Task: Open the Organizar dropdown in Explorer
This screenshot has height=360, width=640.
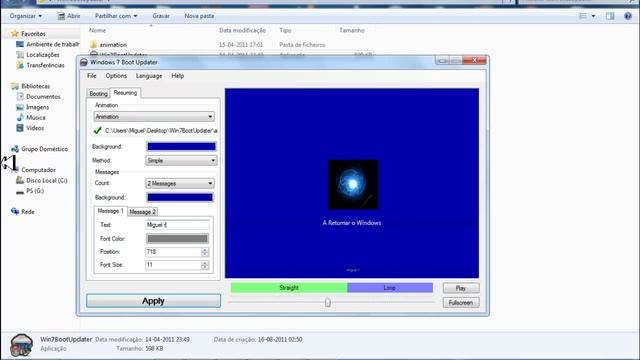Action: pos(26,16)
